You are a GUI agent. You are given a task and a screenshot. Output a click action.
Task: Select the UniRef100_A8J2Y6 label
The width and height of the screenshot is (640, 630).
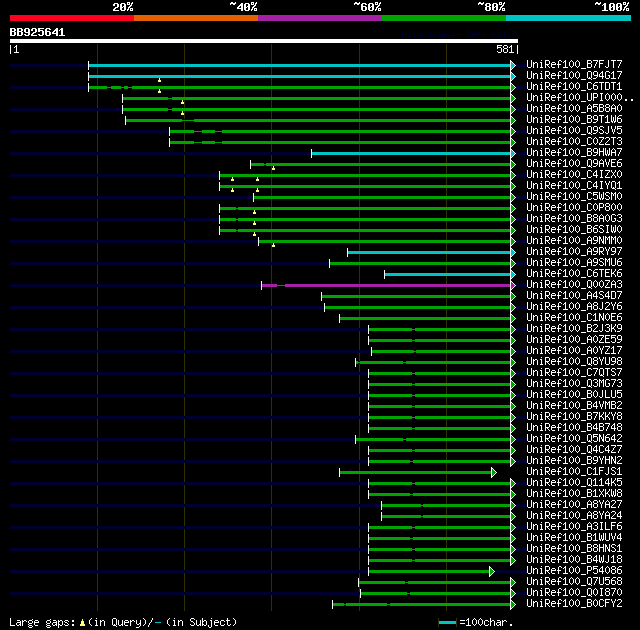coord(574,307)
